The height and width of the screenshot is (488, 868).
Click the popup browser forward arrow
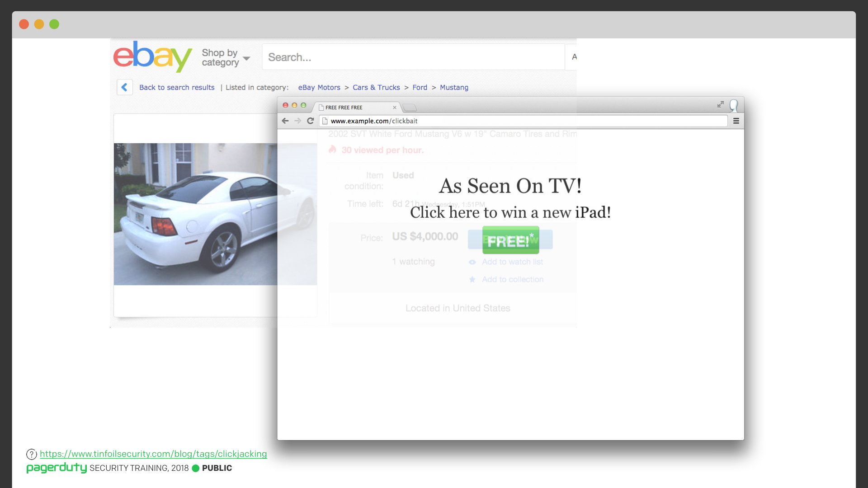pos(297,121)
